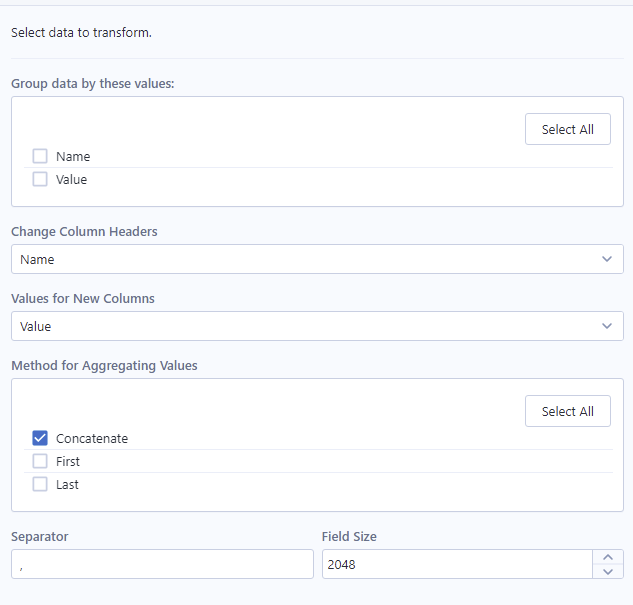Enable the First aggregation checkbox
The height and width of the screenshot is (605, 633).
[40, 461]
